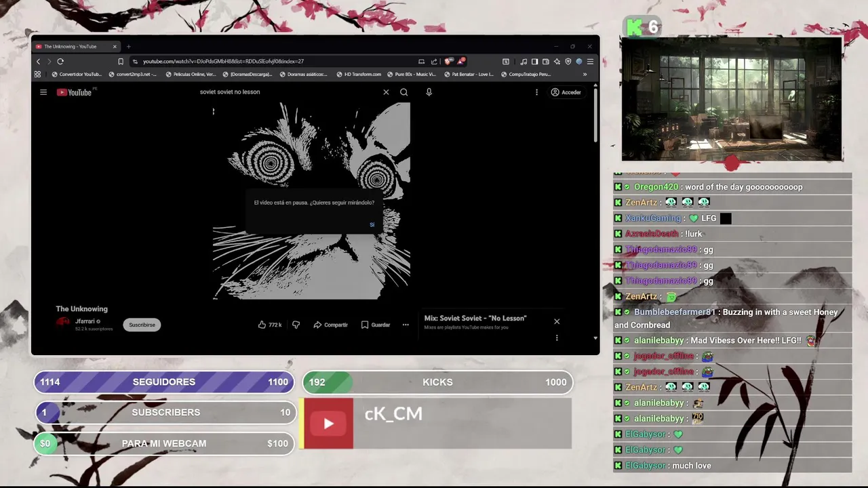Open the Mix playlist three-dot options
This screenshot has width=868, height=488.
click(x=557, y=338)
